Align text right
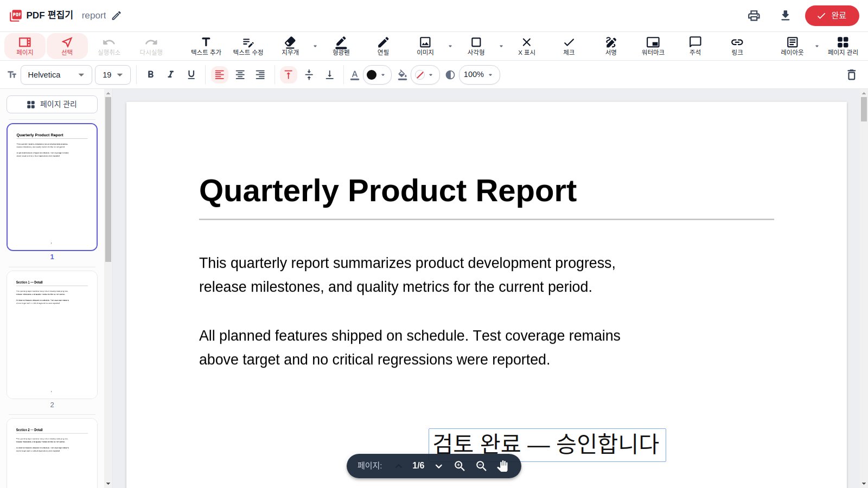The height and width of the screenshot is (488, 868). [260, 75]
